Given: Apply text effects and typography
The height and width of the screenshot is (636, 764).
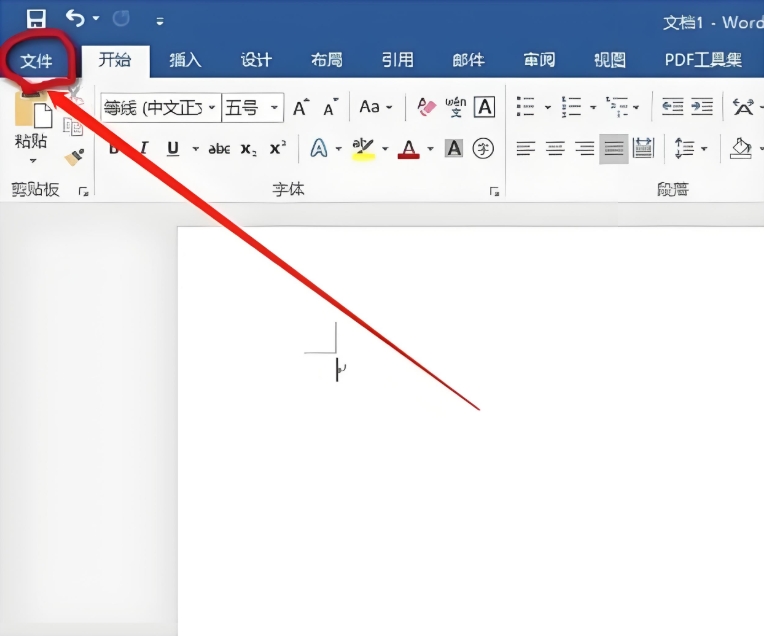Looking at the screenshot, I should click(x=319, y=148).
